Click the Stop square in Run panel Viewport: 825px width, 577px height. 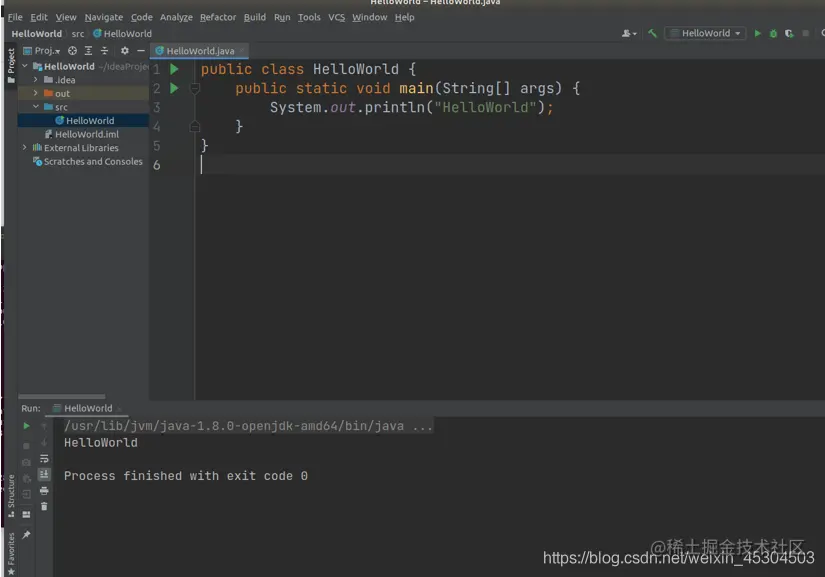(26, 446)
